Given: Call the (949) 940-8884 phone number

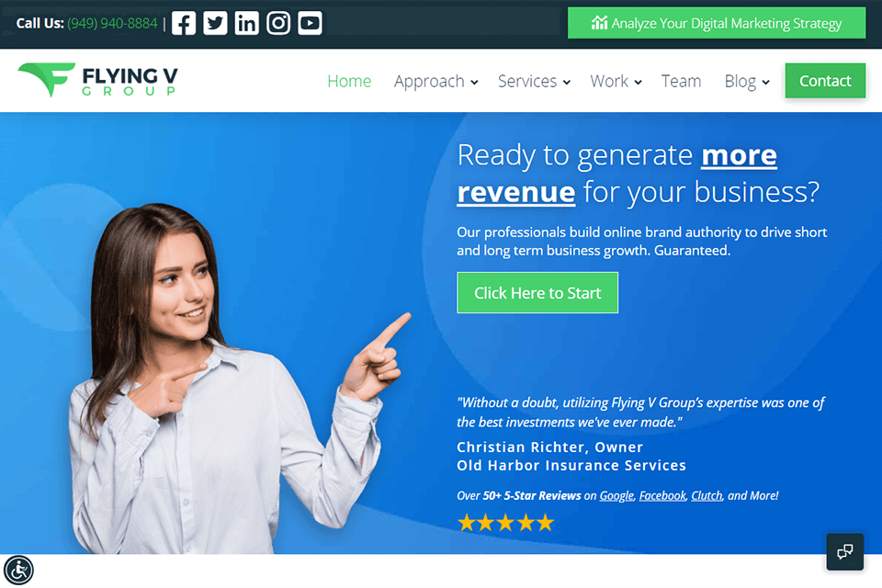Looking at the screenshot, I should click(112, 23).
